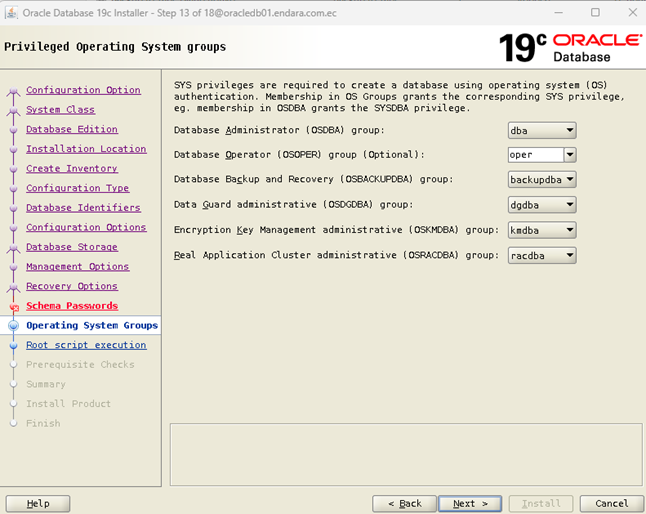The image size is (646, 514).
Task: Go to Database Edition step
Action: (72, 129)
